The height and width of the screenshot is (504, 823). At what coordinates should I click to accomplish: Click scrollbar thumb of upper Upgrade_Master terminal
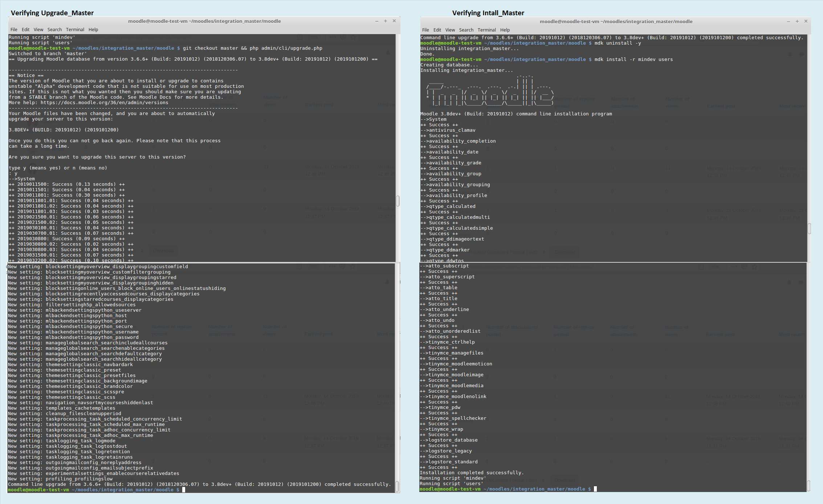point(398,201)
